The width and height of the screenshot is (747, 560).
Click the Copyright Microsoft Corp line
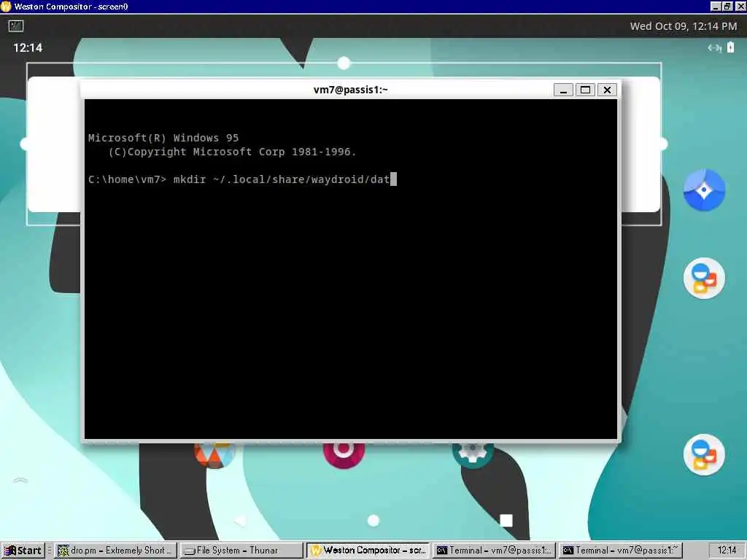pyautogui.click(x=233, y=152)
